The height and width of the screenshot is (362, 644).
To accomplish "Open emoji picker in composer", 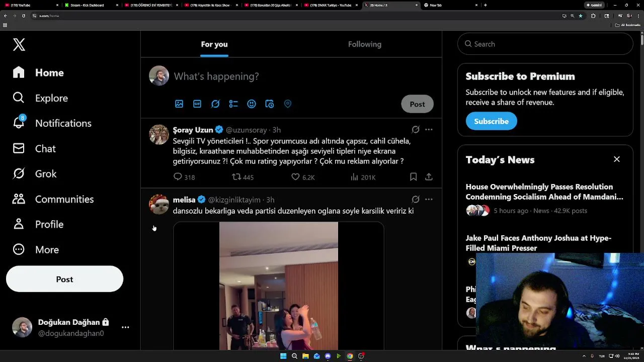I will [x=252, y=104].
